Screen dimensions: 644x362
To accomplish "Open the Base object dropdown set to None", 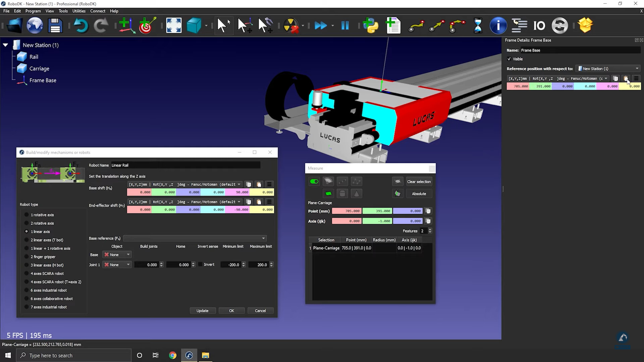I will coord(117,255).
